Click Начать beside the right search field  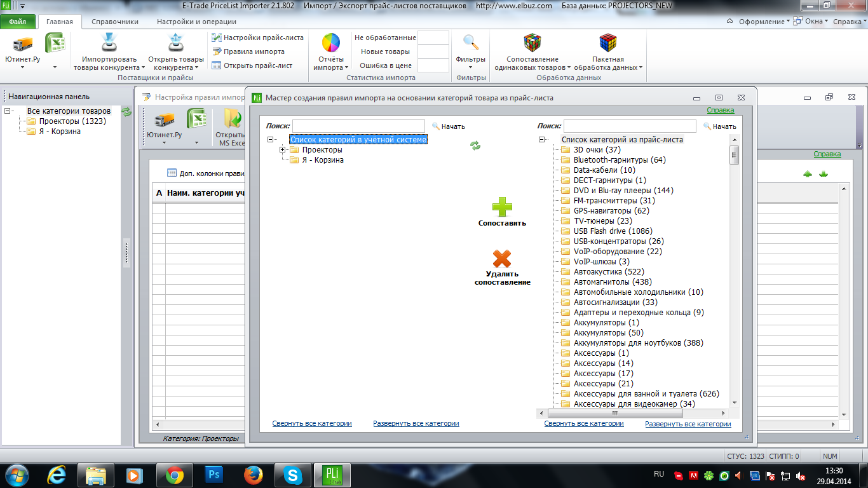tap(720, 126)
